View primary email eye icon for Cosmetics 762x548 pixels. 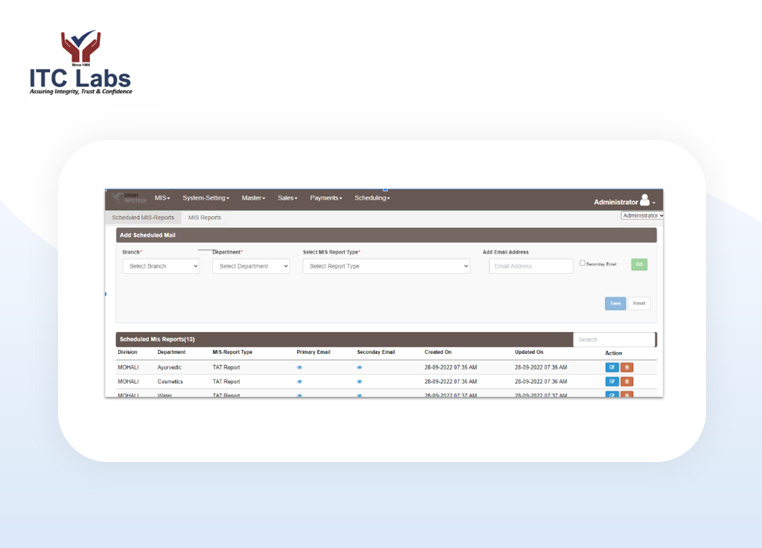[299, 382]
